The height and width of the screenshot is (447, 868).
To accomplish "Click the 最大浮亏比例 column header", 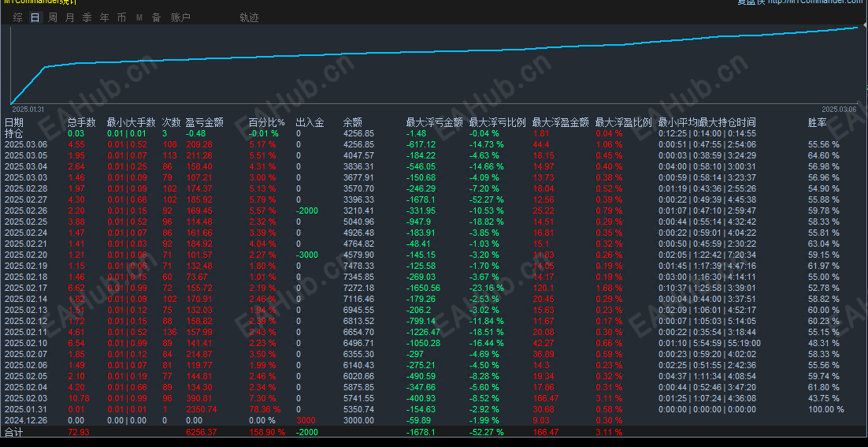I will coord(498,122).
